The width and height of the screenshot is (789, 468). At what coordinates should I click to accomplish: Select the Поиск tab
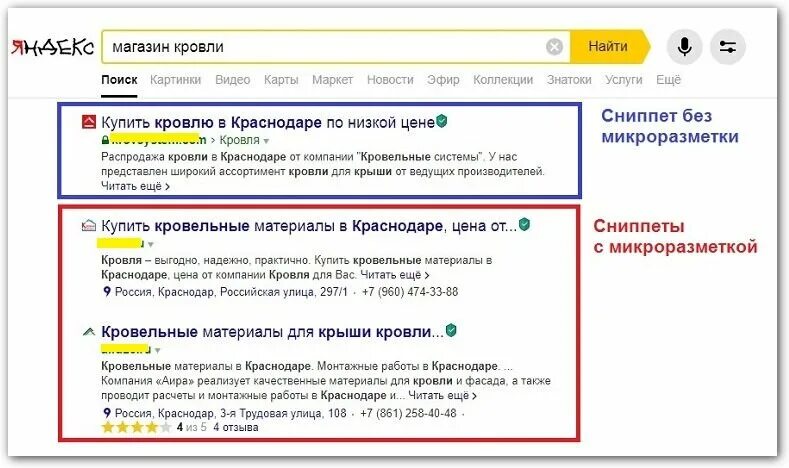click(x=119, y=80)
